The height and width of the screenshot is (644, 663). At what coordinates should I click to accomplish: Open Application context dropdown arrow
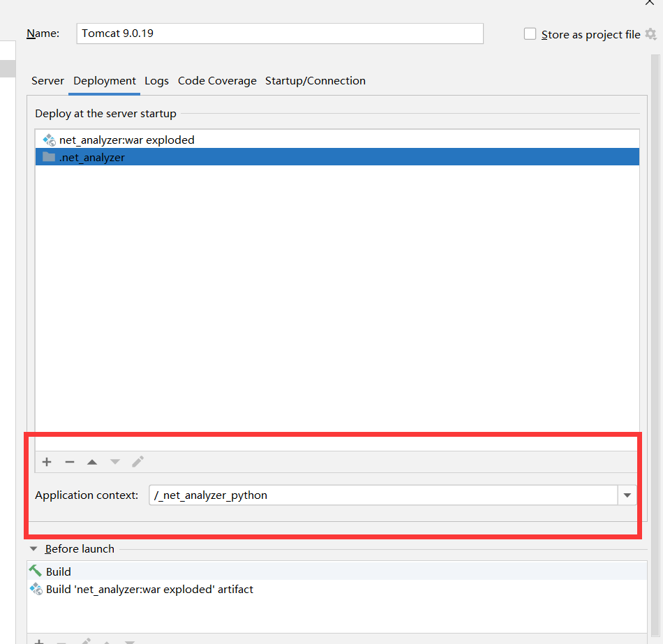627,495
